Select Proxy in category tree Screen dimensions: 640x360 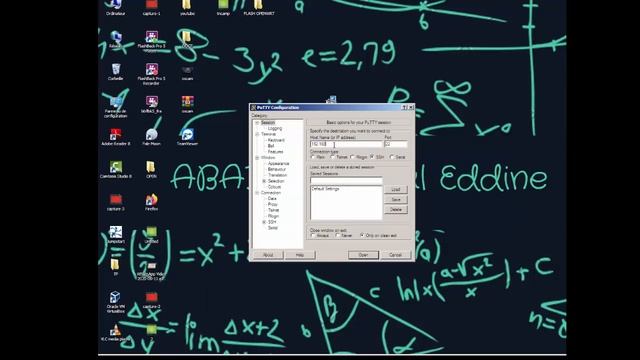coord(273,204)
